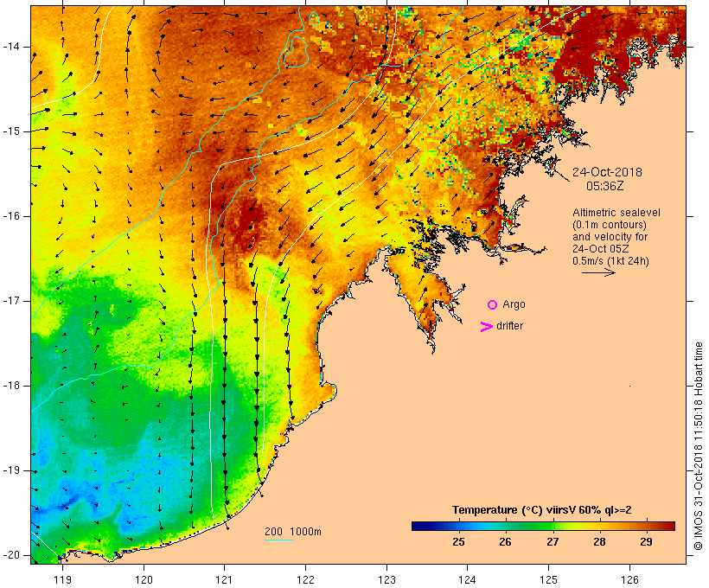Click the cyan 200 1000m isobath legend line
This screenshot has width=709, height=588.
click(x=279, y=540)
